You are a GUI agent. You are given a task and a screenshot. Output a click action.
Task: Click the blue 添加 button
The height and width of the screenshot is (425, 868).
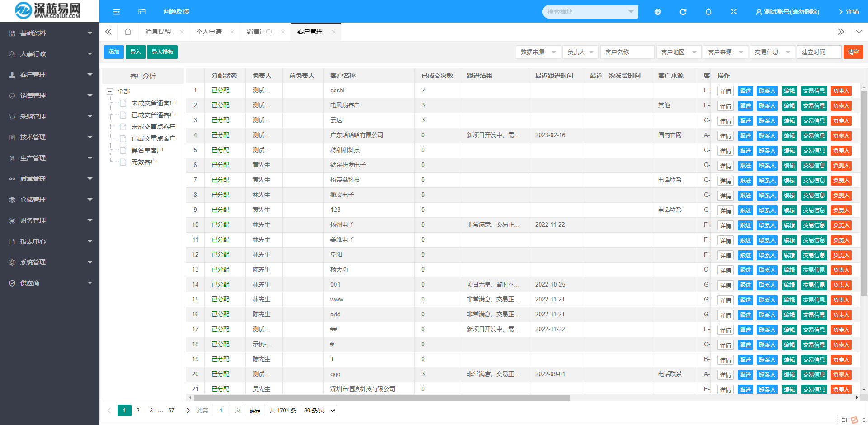114,52
